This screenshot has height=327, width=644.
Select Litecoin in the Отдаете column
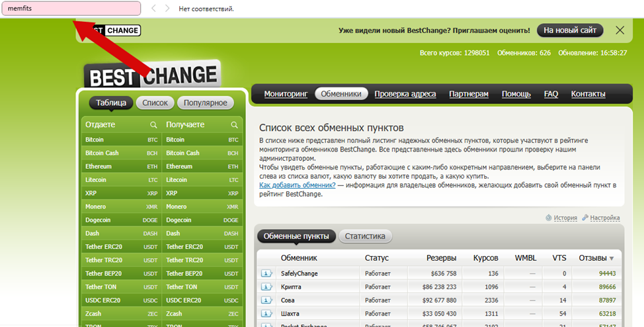[x=122, y=180]
